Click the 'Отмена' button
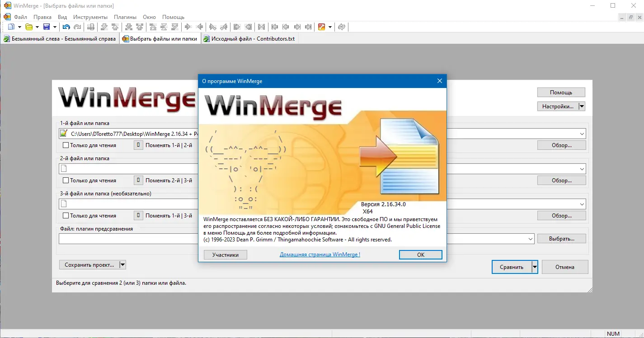This screenshot has height=338, width=644. click(565, 267)
